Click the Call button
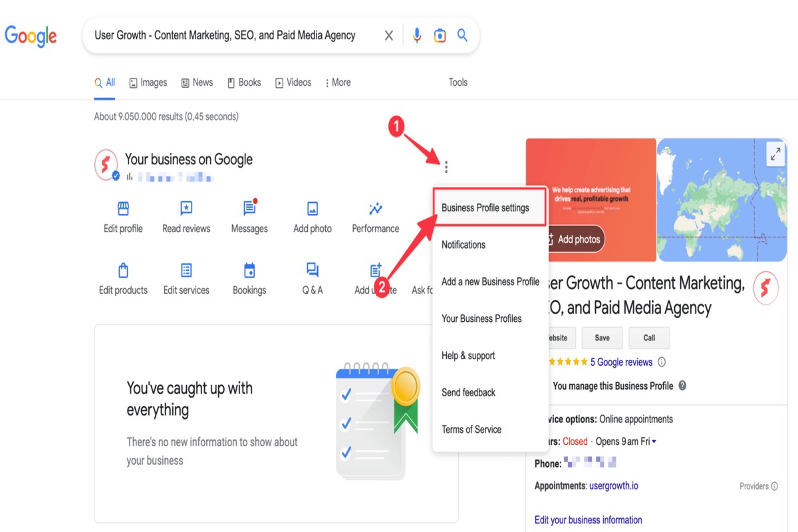The height and width of the screenshot is (532, 798). (x=649, y=338)
